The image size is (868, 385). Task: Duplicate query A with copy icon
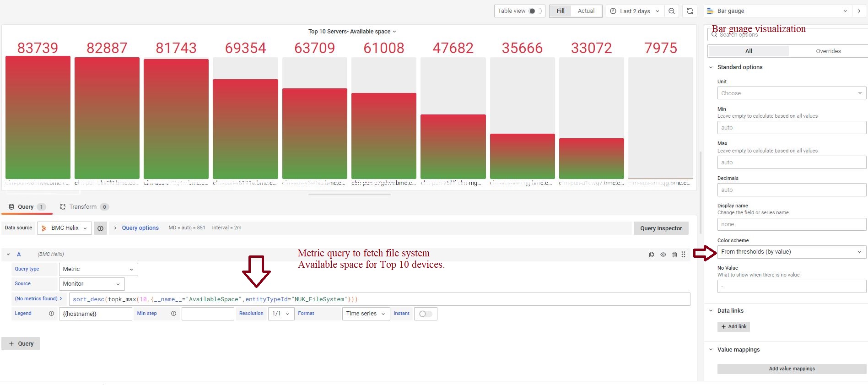click(x=652, y=255)
